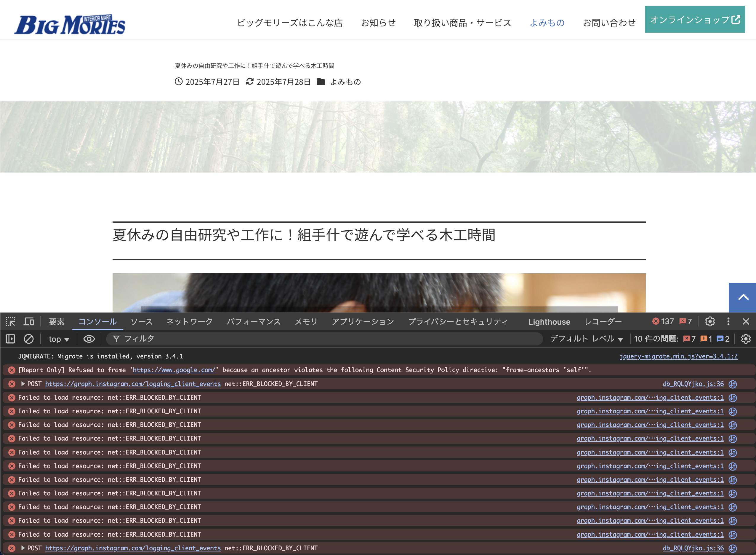Click the JQMIGRATE: Migrate is installed message
The image size is (756, 555).
tap(100, 356)
